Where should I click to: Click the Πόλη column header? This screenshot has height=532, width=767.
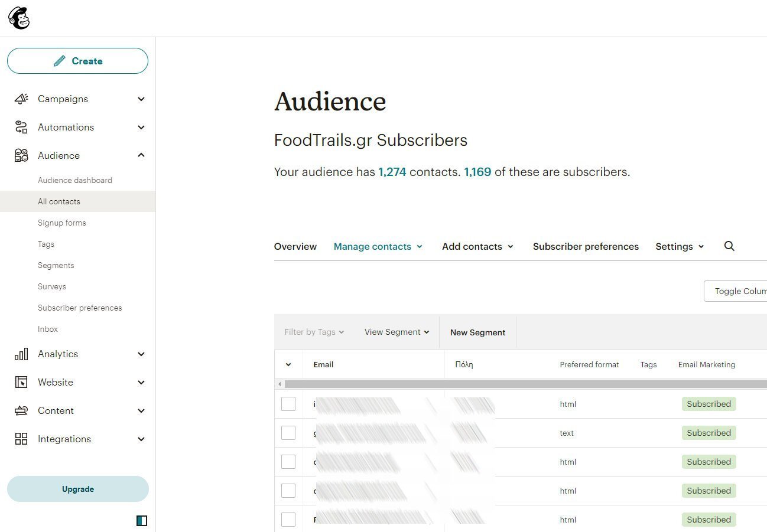pos(464,365)
